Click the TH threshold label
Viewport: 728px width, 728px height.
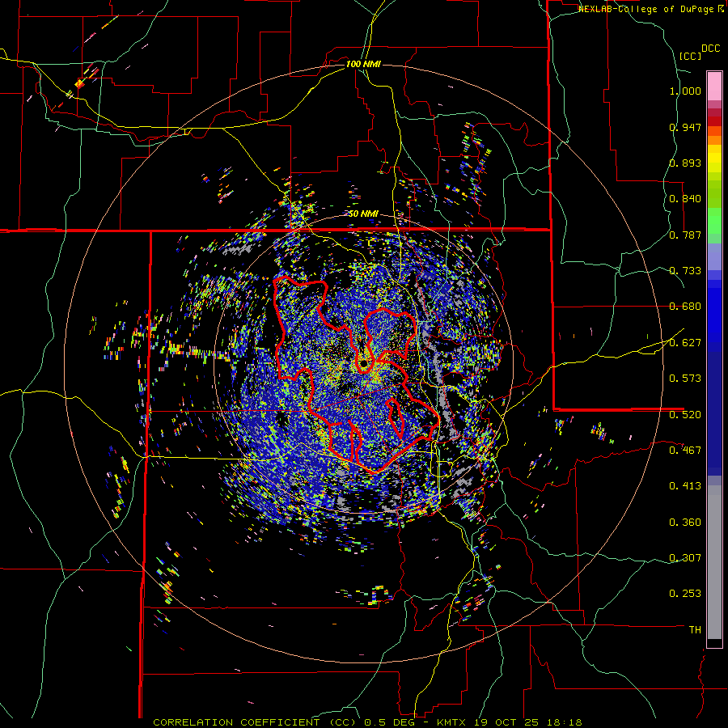tap(695, 630)
